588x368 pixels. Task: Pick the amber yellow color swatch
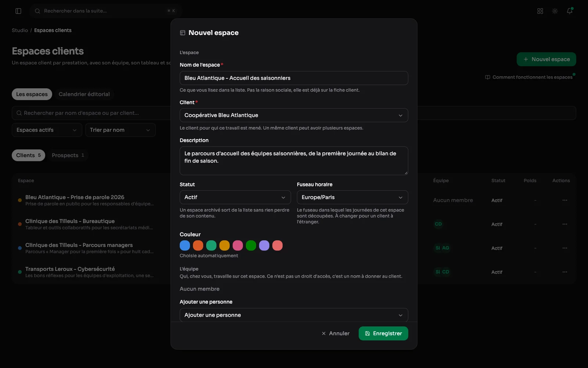tap(225, 245)
